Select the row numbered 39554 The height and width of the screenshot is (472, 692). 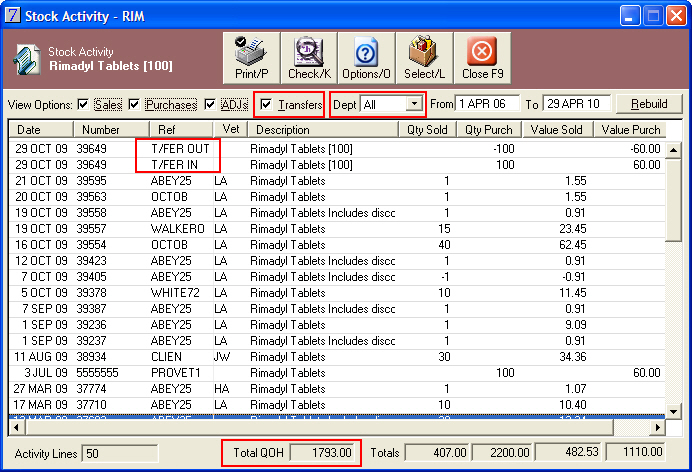coord(337,245)
